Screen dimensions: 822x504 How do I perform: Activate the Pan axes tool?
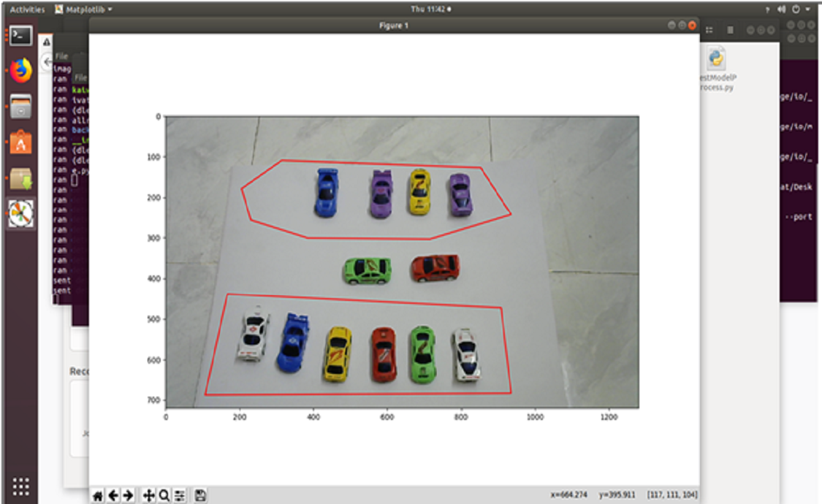[x=149, y=495]
